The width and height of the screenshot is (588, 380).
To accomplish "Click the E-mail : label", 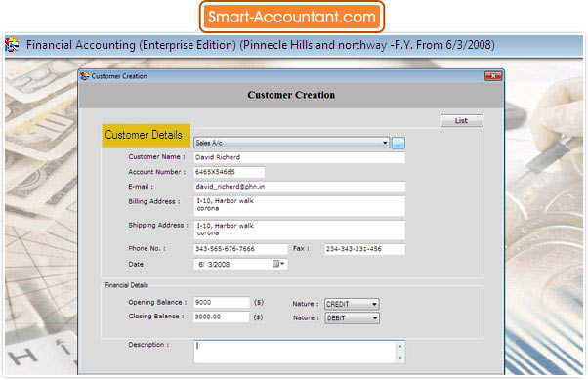I will (141, 187).
